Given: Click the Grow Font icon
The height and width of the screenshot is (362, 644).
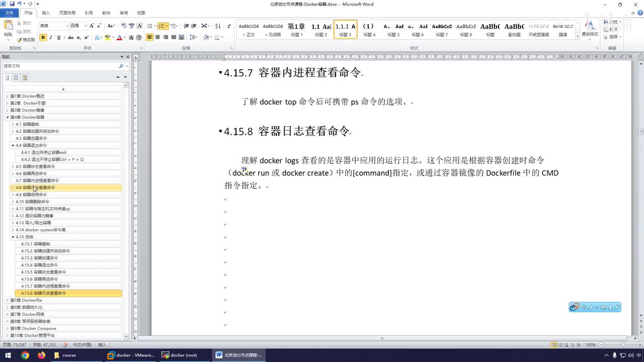Looking at the screenshot, I should click(x=92, y=26).
